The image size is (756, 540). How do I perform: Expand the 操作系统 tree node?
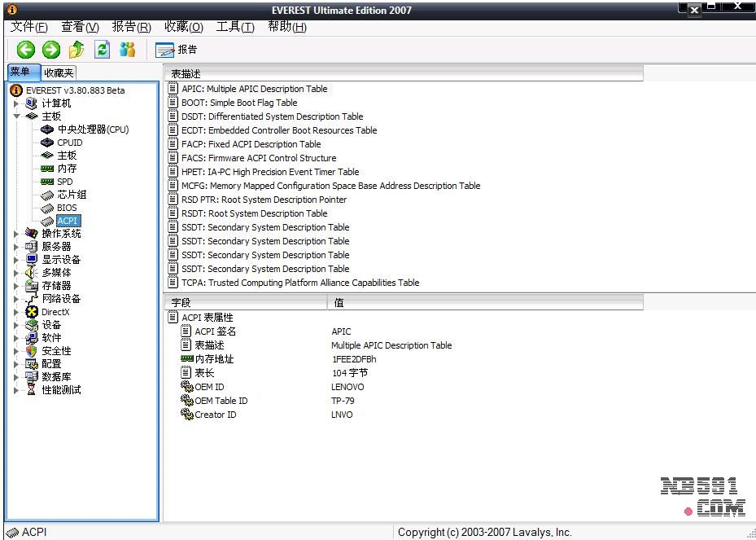[16, 234]
